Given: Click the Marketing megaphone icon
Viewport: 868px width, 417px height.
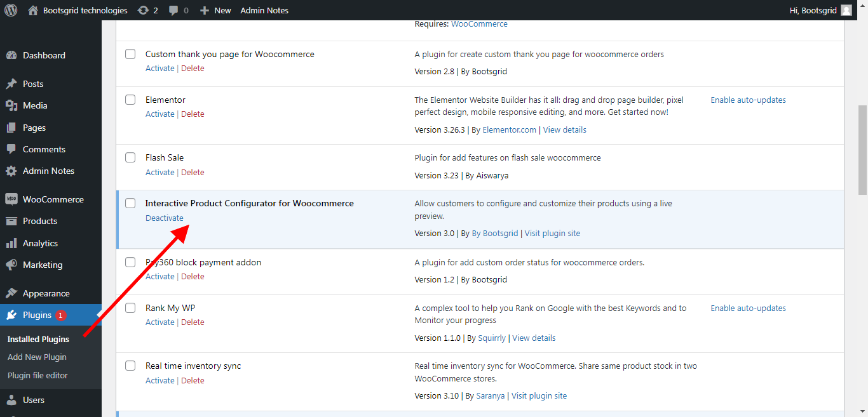Looking at the screenshot, I should 11,265.
